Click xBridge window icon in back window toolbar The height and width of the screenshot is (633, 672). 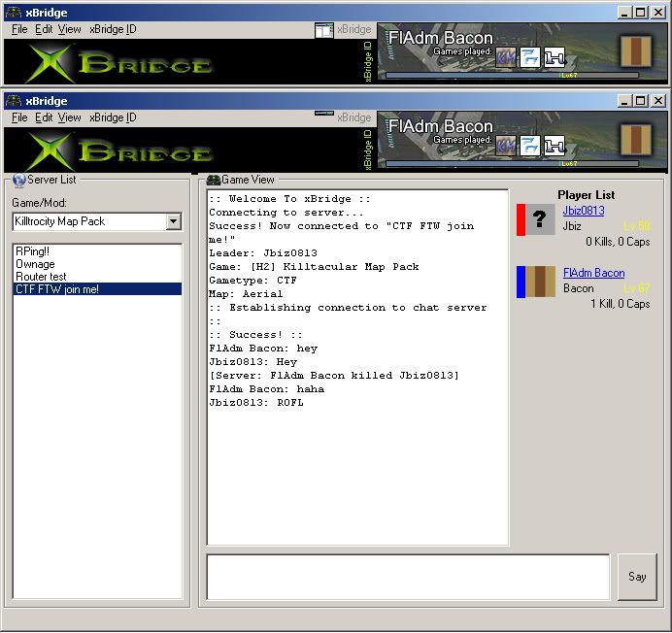coord(324,30)
